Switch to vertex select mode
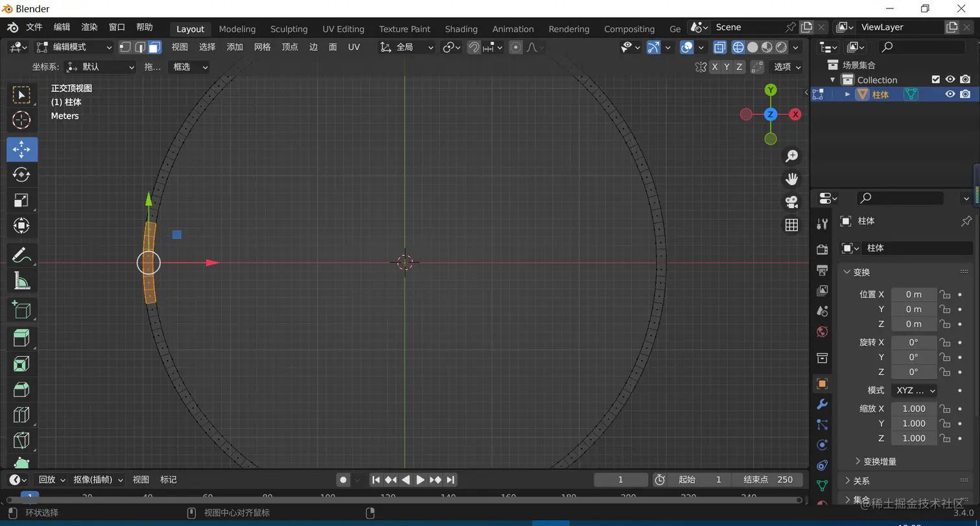The height and width of the screenshot is (526, 980). tap(125, 47)
